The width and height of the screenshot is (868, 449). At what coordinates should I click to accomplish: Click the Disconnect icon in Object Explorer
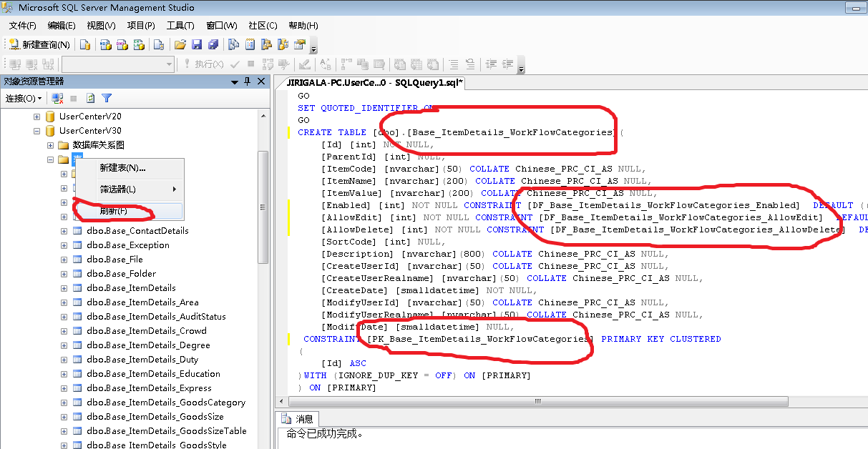[58, 98]
